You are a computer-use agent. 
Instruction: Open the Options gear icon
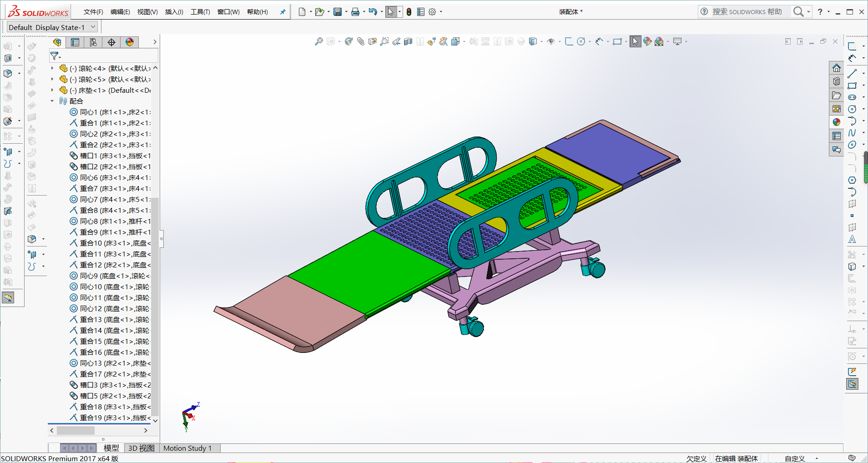tap(432, 12)
